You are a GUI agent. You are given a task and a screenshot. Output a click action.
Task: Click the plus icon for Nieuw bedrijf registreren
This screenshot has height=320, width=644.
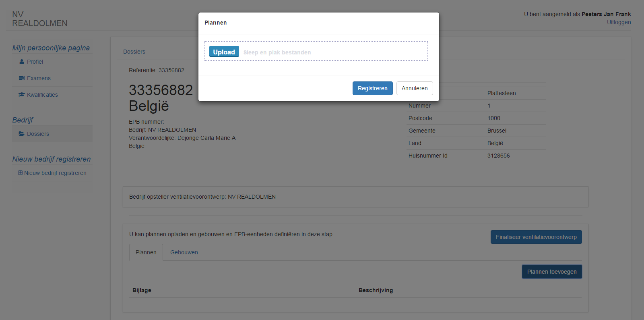(20, 172)
